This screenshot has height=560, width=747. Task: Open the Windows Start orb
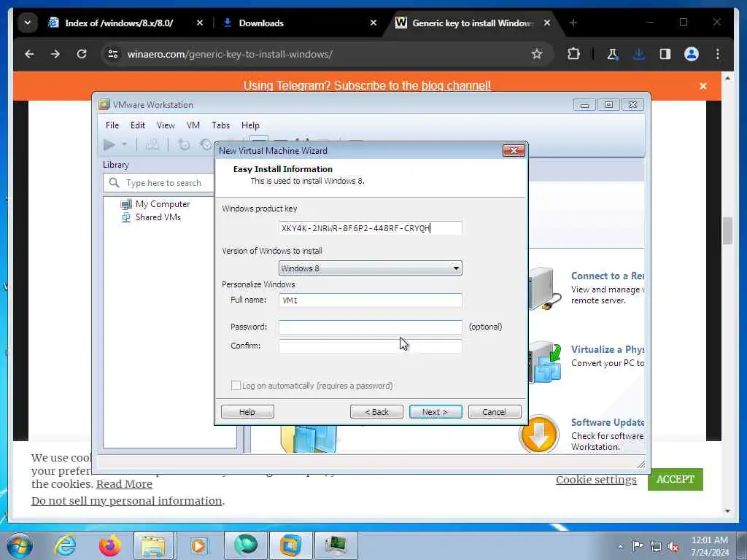[20, 545]
